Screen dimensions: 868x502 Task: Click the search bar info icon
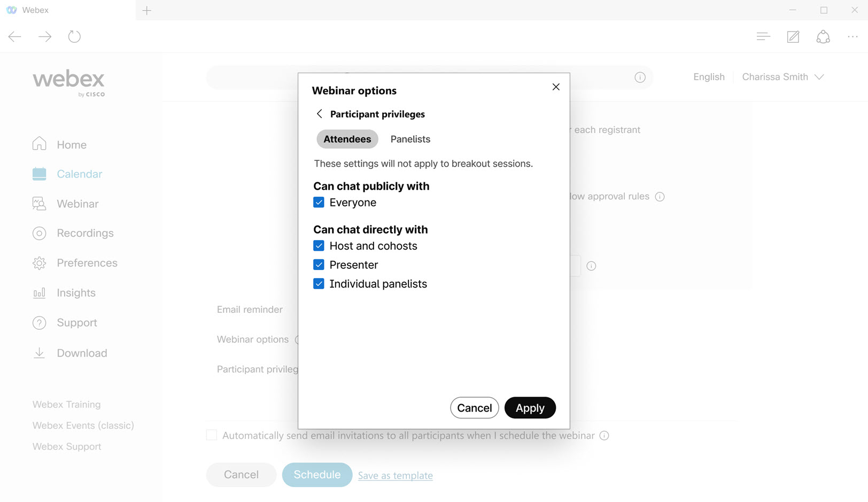coord(640,77)
